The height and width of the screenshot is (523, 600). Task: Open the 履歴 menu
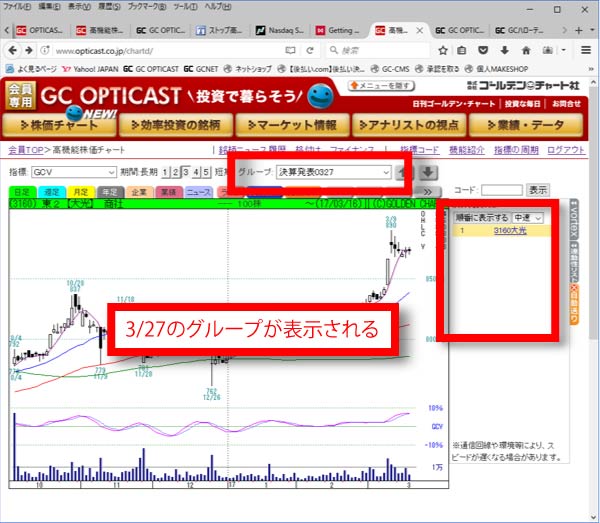coord(109,7)
